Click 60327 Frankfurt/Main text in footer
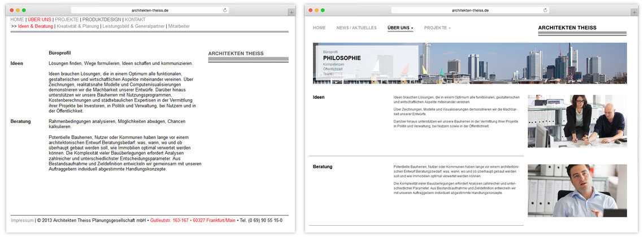The width and height of the screenshot is (644, 237). [x=214, y=220]
